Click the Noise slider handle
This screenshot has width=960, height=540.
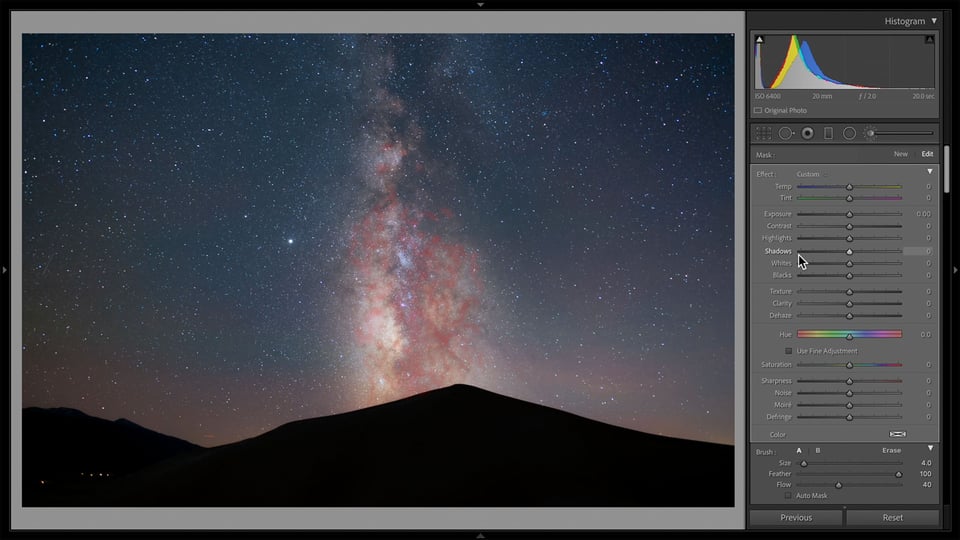[x=849, y=393]
